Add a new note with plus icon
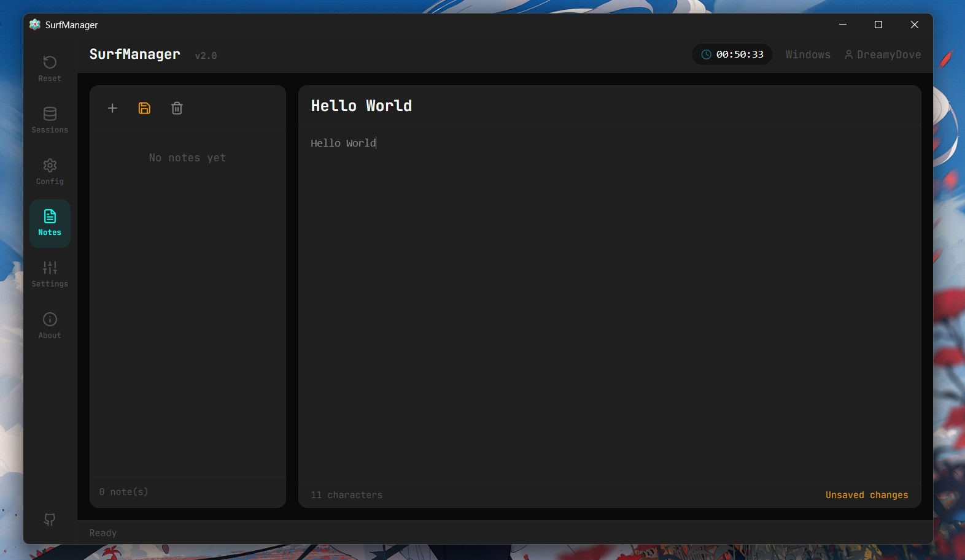Viewport: 965px width, 560px height. [x=112, y=108]
